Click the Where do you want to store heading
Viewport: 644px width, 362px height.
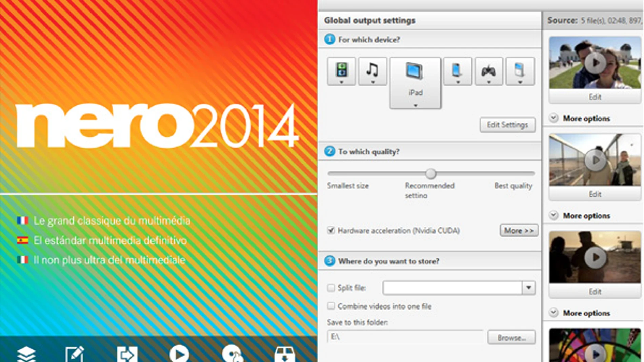pyautogui.click(x=389, y=261)
